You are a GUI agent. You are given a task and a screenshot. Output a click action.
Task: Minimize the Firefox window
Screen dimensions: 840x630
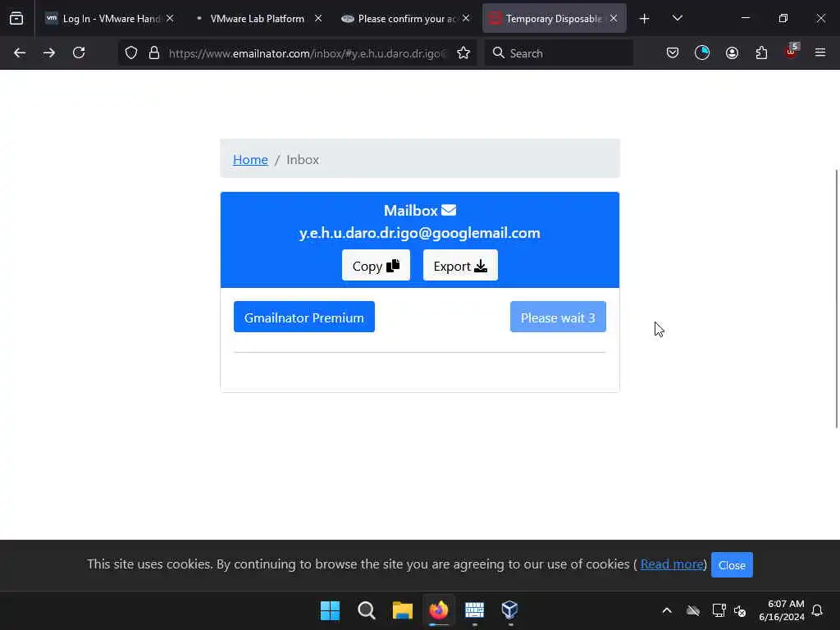pos(746,18)
